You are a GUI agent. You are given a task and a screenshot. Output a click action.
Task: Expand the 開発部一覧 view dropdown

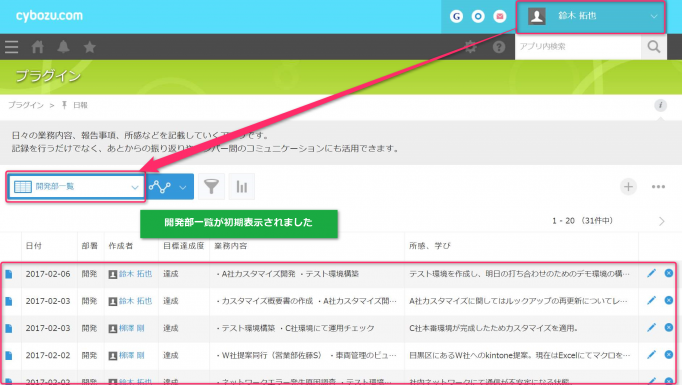click(x=76, y=187)
